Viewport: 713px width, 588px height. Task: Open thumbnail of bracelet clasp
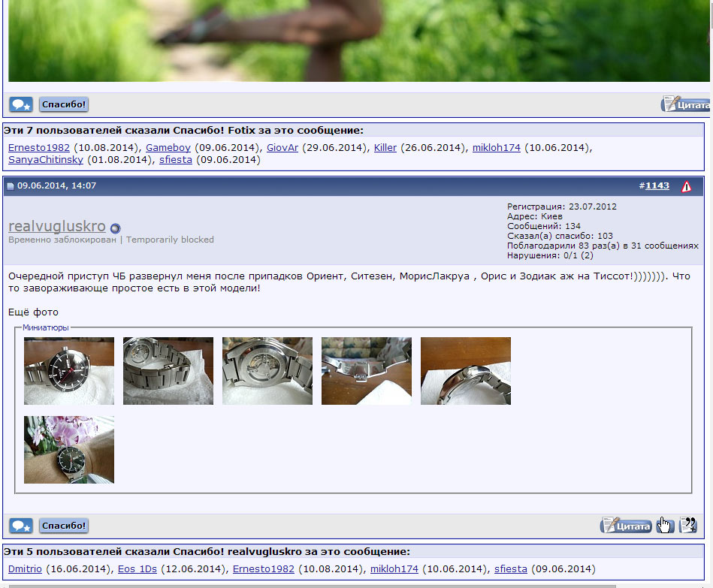367,371
